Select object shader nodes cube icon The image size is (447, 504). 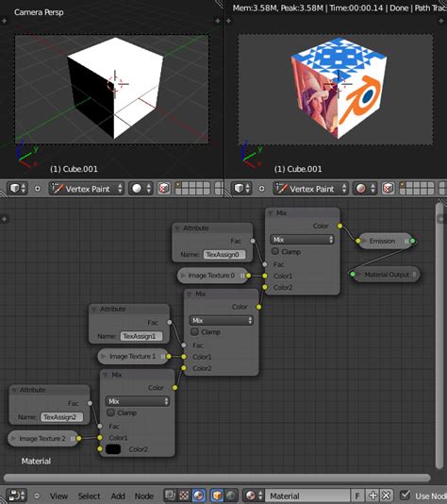(218, 496)
